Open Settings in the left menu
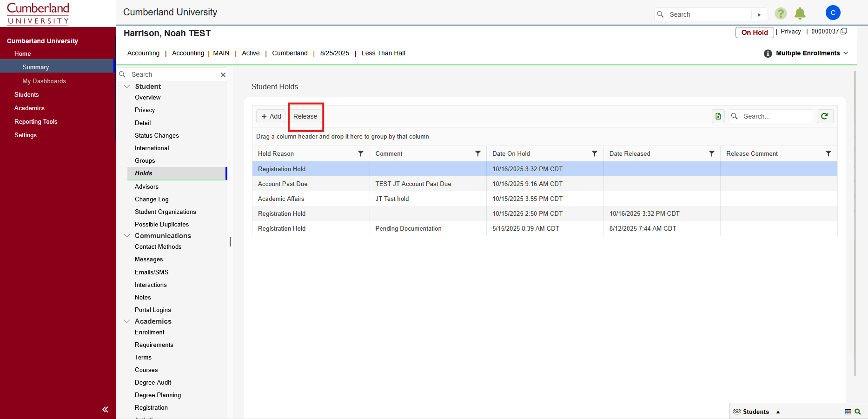Screen dimensions: 868x419 tap(26, 135)
